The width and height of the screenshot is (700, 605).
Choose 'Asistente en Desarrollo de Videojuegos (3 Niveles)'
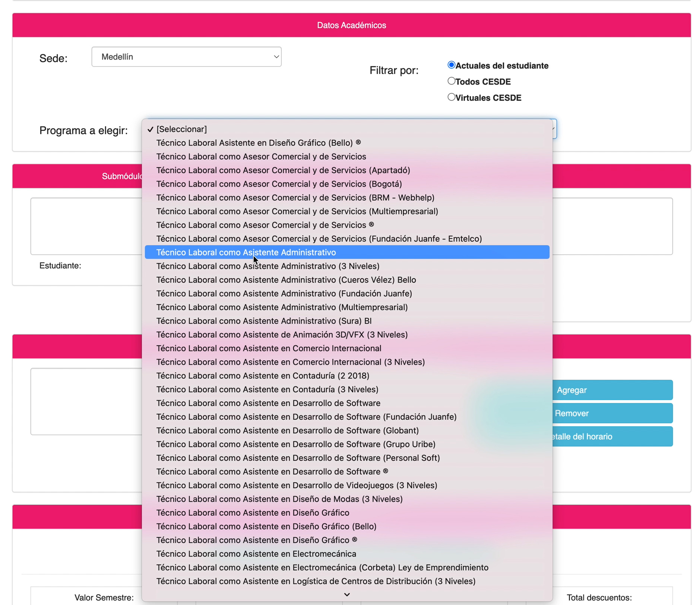tap(297, 485)
